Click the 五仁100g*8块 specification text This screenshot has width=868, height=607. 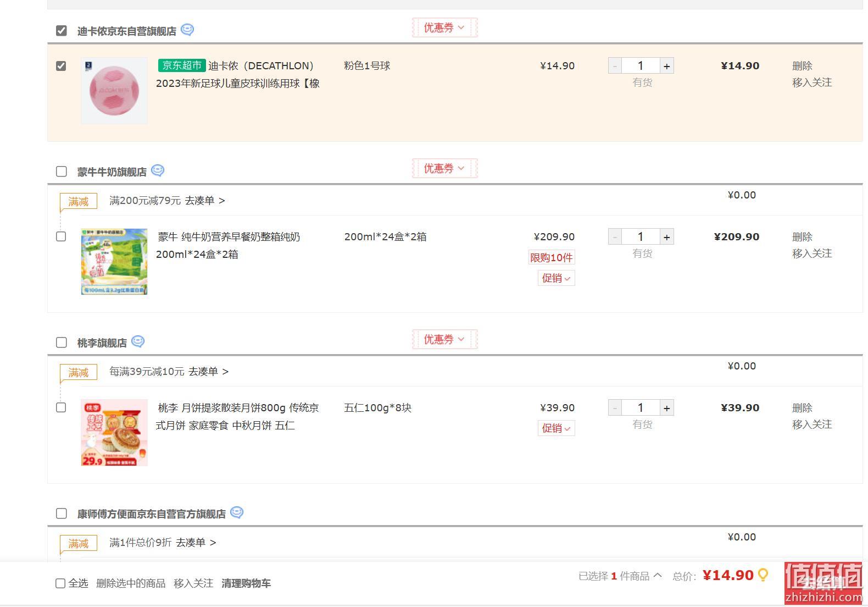point(378,408)
